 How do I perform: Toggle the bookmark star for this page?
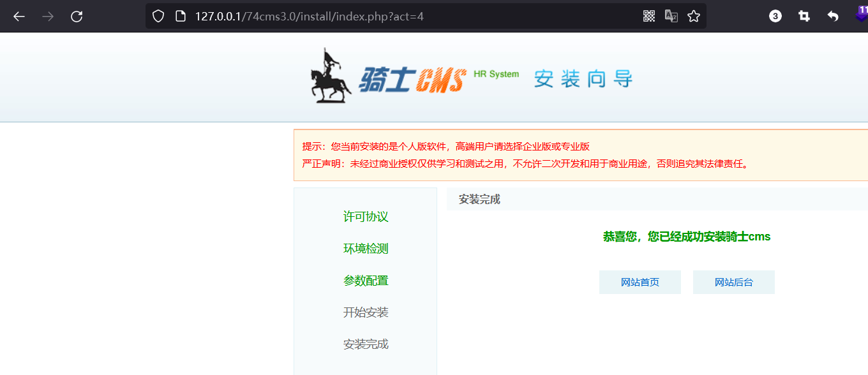[693, 16]
